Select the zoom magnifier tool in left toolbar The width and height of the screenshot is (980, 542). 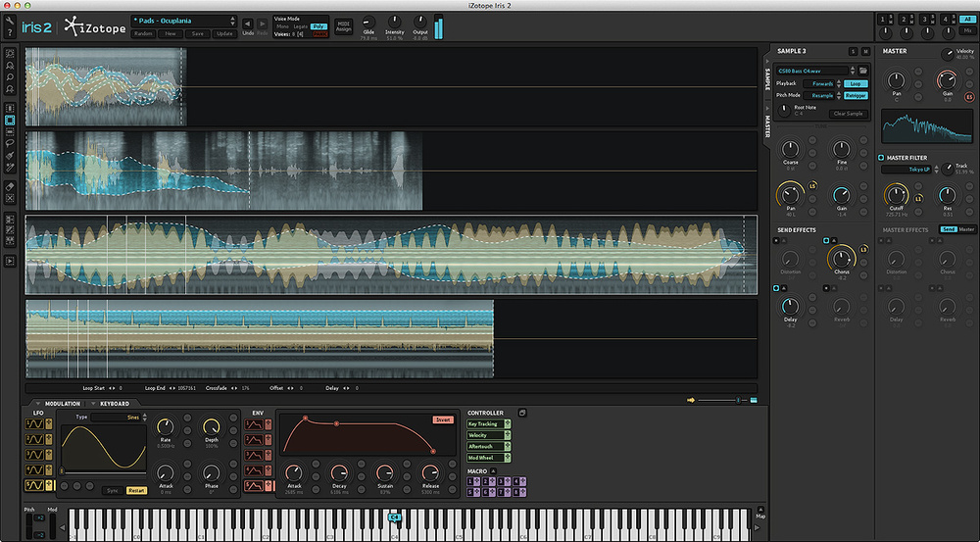(x=10, y=76)
